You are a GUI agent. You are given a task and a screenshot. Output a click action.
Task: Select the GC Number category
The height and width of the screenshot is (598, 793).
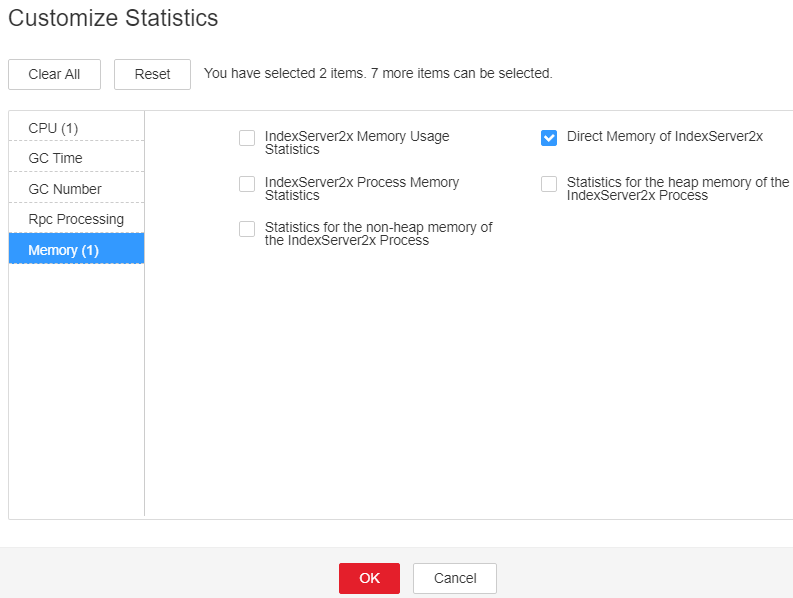click(76, 188)
